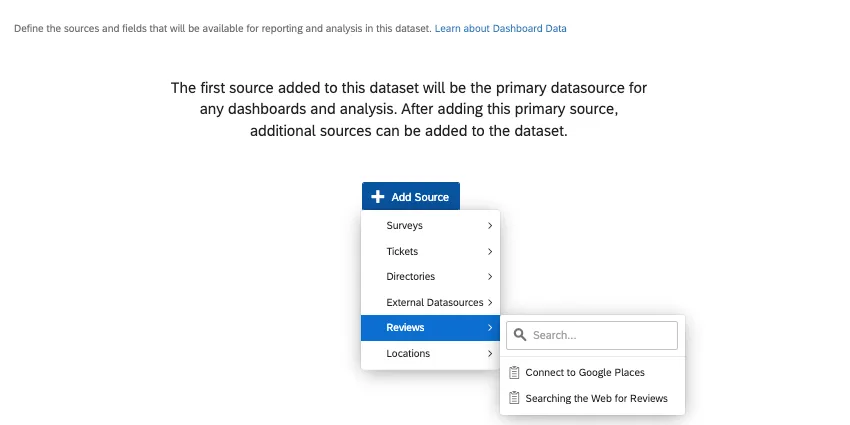Expand the Directories submenu arrow
Viewport: 850px width, 425px height.
click(490, 277)
